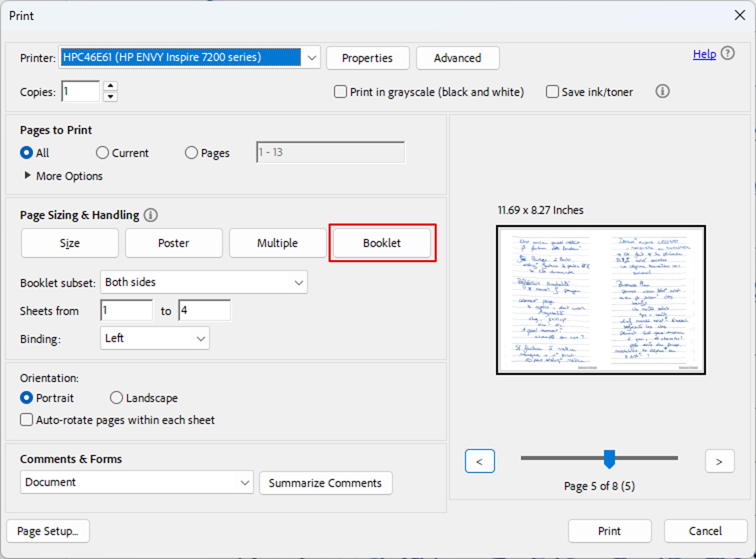
Task: Click the Copies input field
Action: (x=81, y=91)
